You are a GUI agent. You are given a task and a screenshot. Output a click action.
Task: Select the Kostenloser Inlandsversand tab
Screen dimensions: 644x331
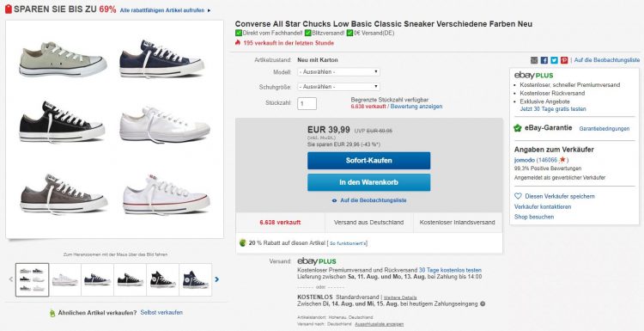[x=458, y=223]
